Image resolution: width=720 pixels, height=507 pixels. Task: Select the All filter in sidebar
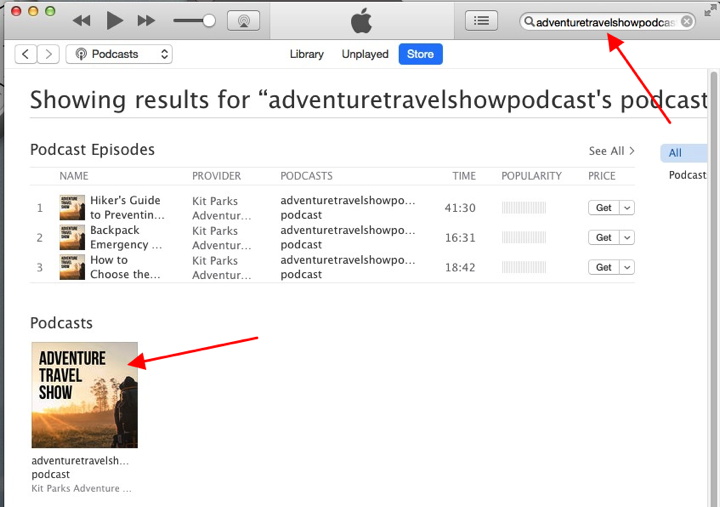(x=684, y=153)
